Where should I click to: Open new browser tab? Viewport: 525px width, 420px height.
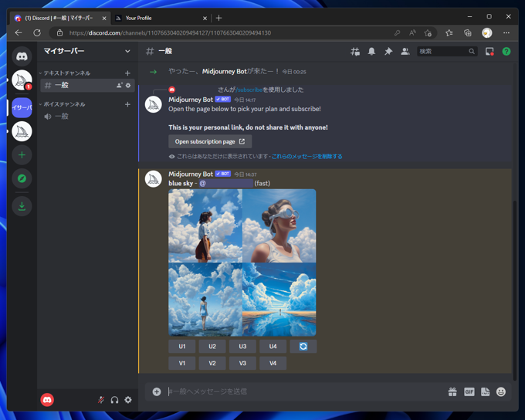click(219, 18)
